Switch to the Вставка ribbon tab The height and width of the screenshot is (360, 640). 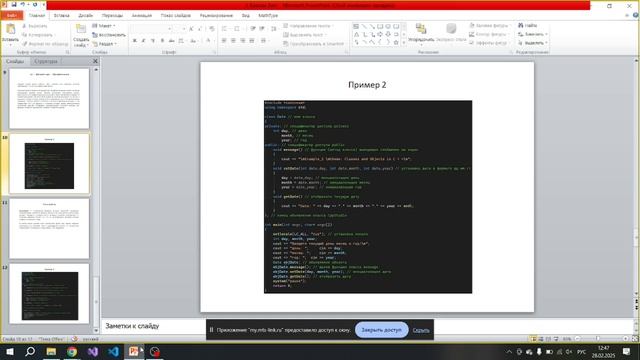[x=62, y=16]
